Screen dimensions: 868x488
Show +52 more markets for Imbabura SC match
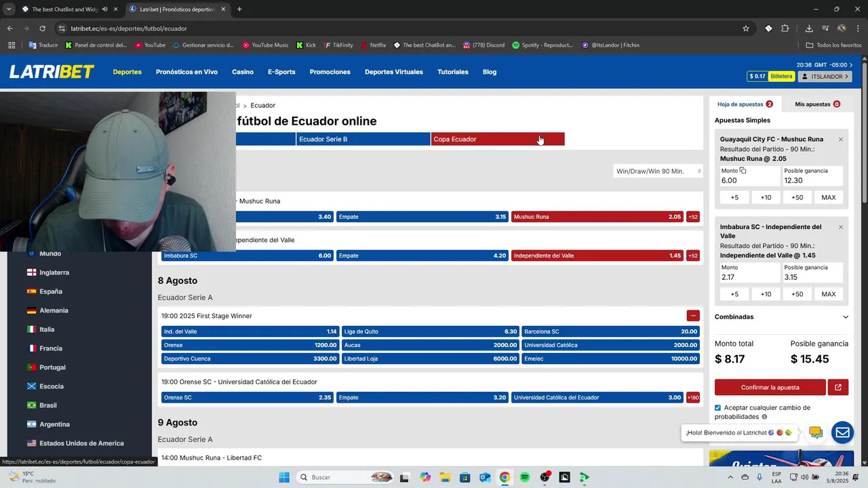coord(693,256)
